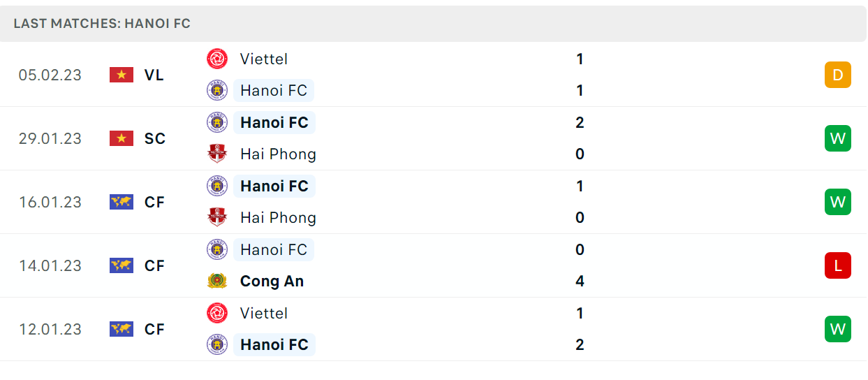Click Viettel logo in 05.02.23 match

coord(217,59)
